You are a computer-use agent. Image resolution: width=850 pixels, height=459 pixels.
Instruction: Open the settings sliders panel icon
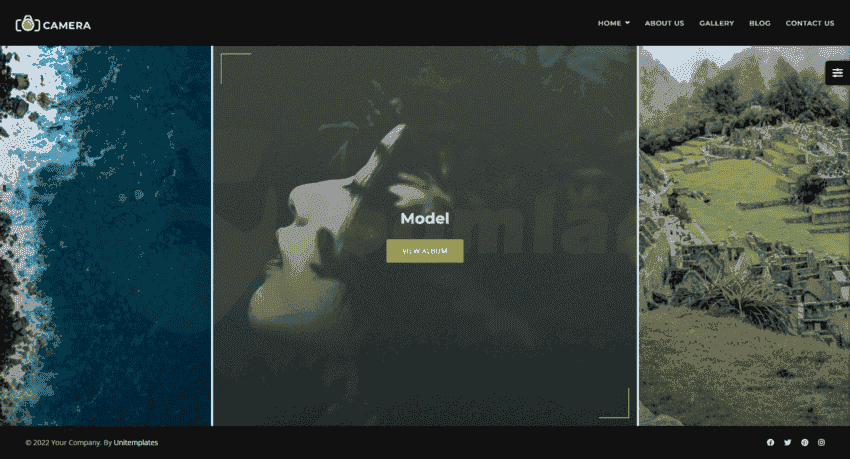[x=837, y=72]
